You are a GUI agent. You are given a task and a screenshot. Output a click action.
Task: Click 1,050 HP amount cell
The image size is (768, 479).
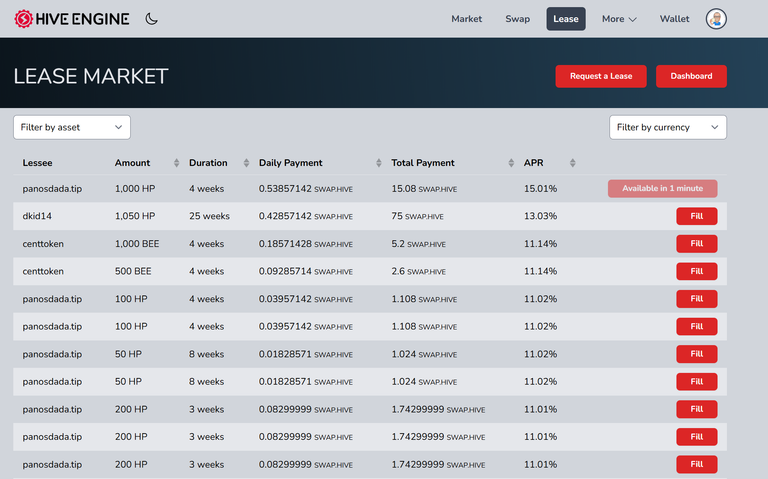point(135,216)
